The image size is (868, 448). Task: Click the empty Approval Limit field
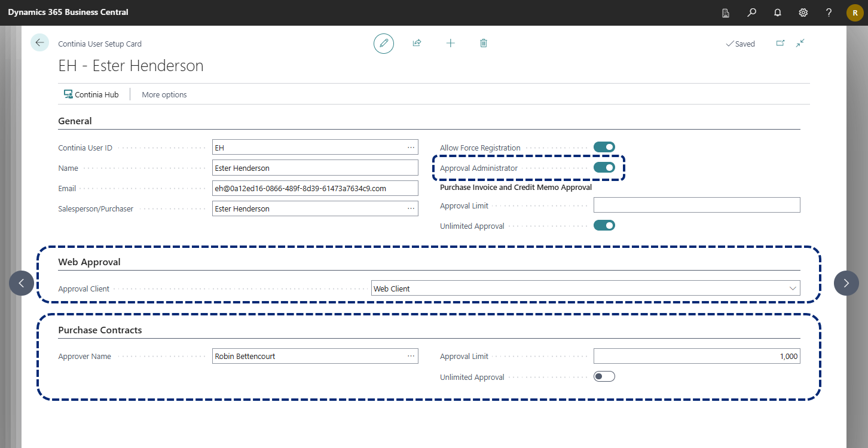coord(696,205)
